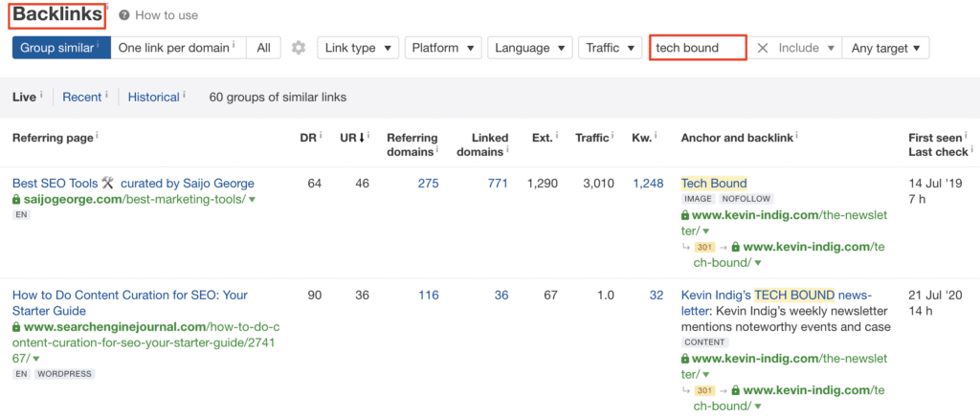Image resolution: width=980 pixels, height=418 pixels.
Task: Open the Historical tab
Action: 153,97
